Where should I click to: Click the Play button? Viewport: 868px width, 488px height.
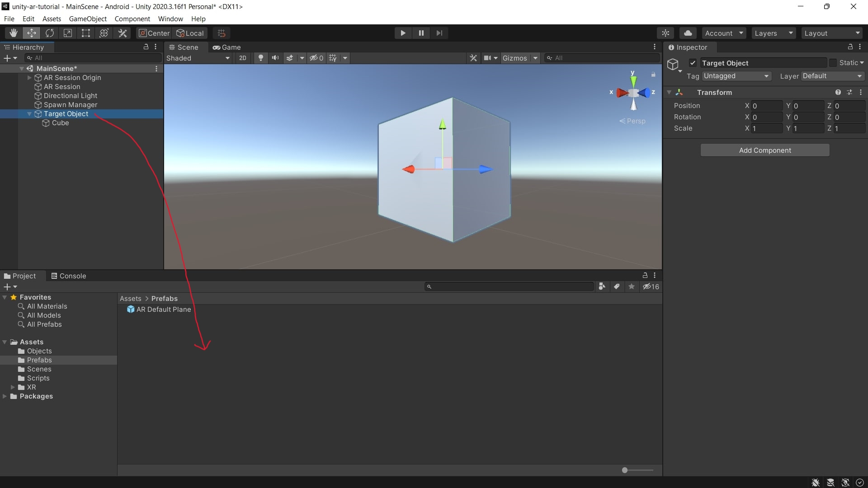(x=403, y=33)
